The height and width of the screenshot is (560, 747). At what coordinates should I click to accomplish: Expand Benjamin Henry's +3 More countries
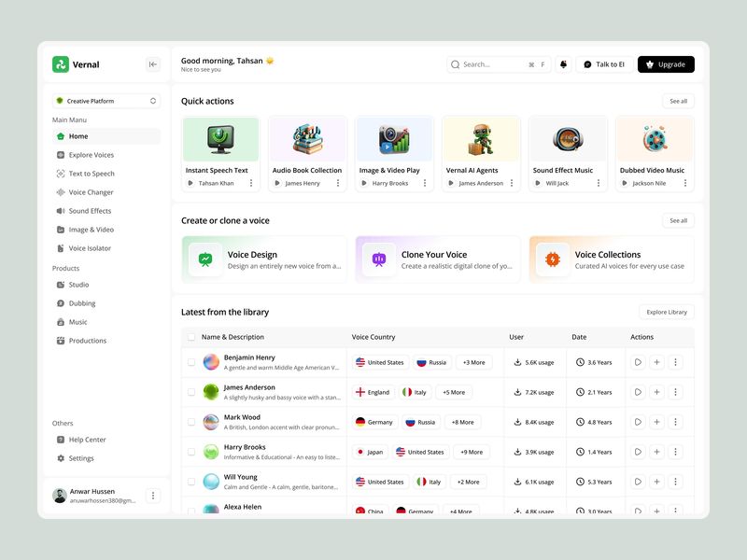pyautogui.click(x=474, y=362)
